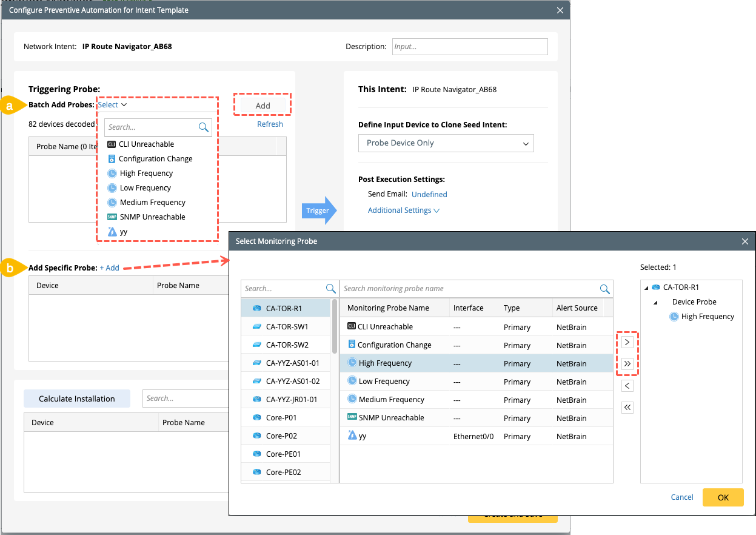Screen dimensions: 756x535
Task: Move selected probe right with single arrow
Action: point(627,342)
